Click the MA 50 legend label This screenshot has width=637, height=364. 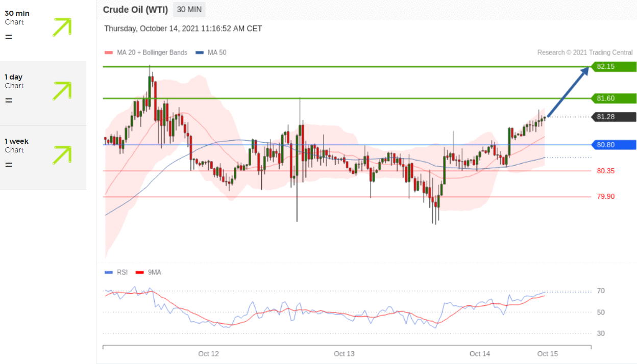pyautogui.click(x=217, y=53)
